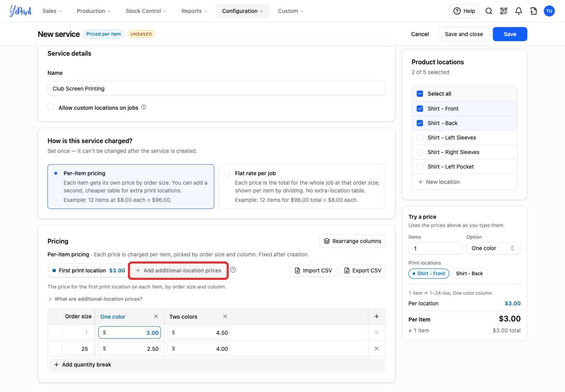This screenshot has width=565, height=392.
Task: Show help for custom locations on jobs
Action: coord(144,107)
